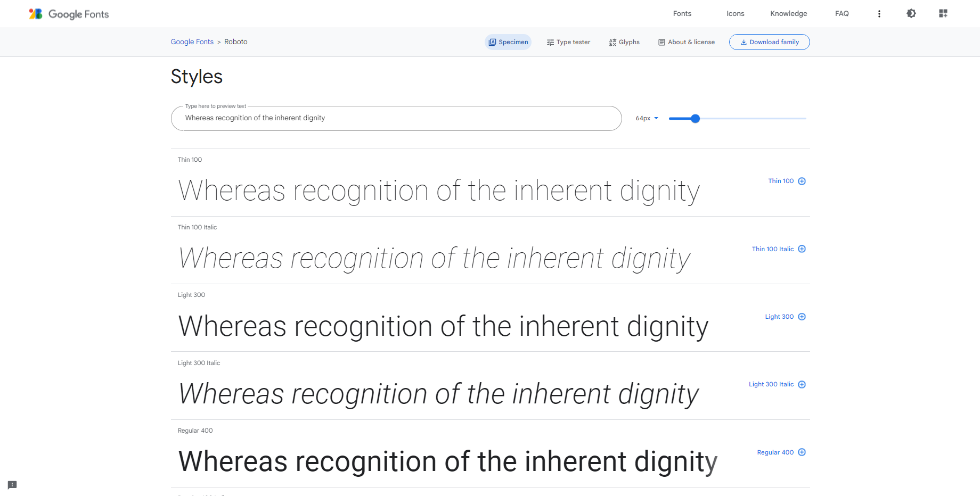The width and height of the screenshot is (980, 496).
Task: Click the Download family button
Action: coord(769,42)
